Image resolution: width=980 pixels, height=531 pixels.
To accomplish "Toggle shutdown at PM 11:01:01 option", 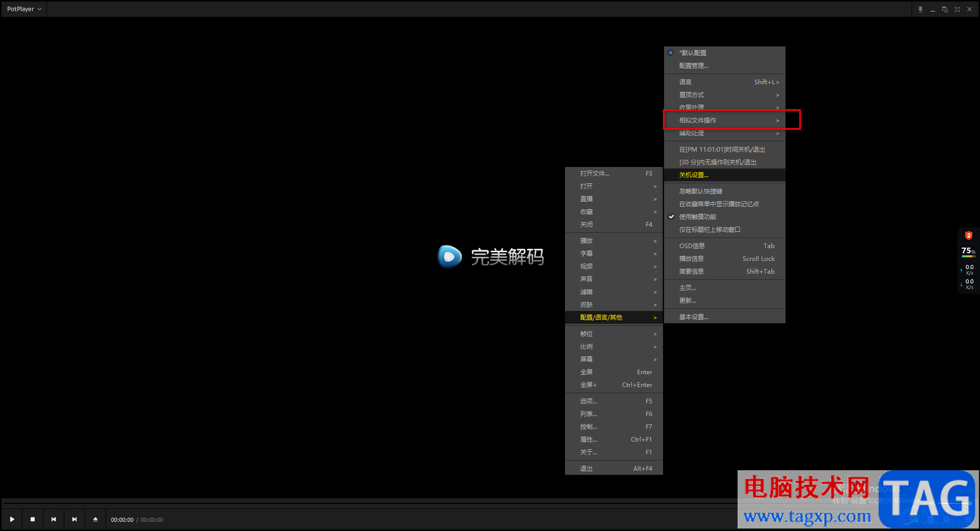I will pos(724,150).
